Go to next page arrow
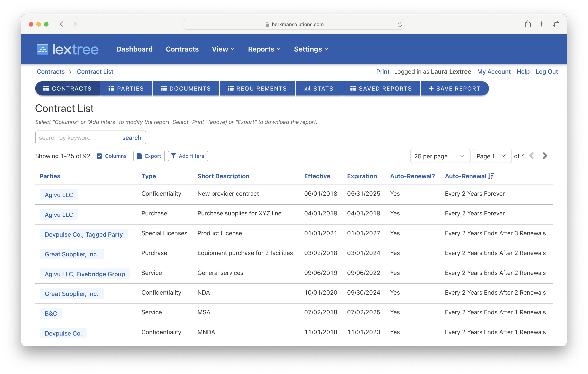Viewport: 588px width, 374px height. click(x=545, y=156)
